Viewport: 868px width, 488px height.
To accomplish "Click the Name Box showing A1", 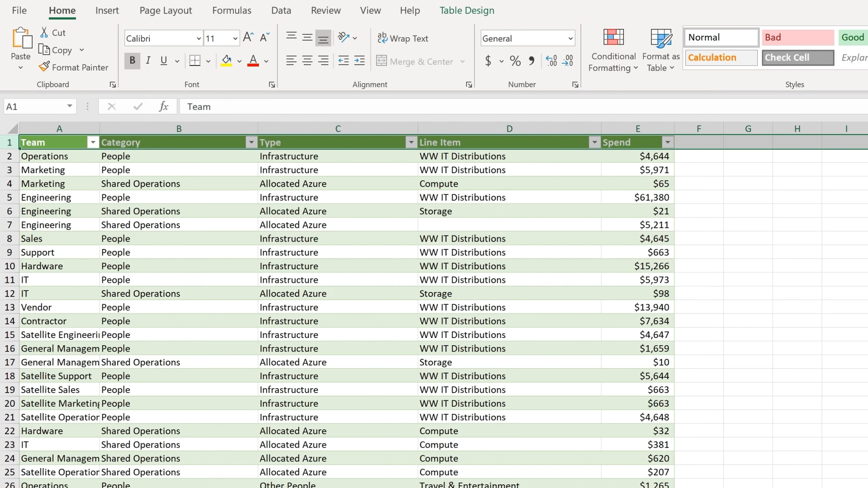I will [34, 107].
